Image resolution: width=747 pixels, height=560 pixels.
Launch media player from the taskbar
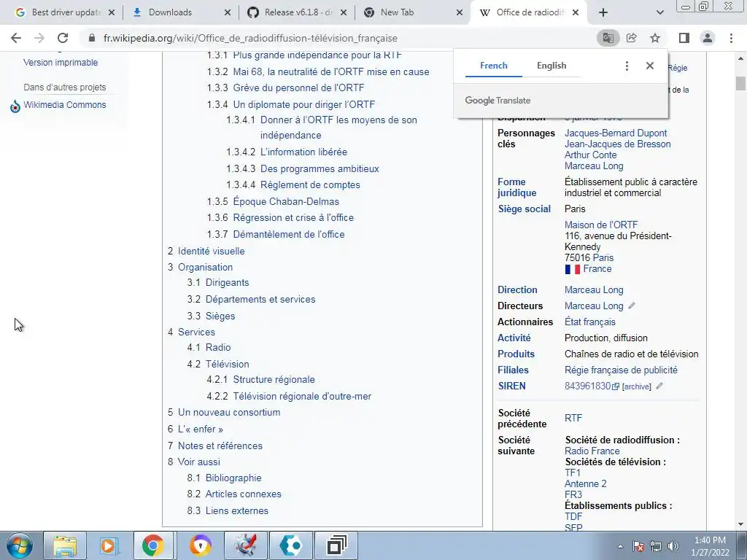click(x=109, y=545)
